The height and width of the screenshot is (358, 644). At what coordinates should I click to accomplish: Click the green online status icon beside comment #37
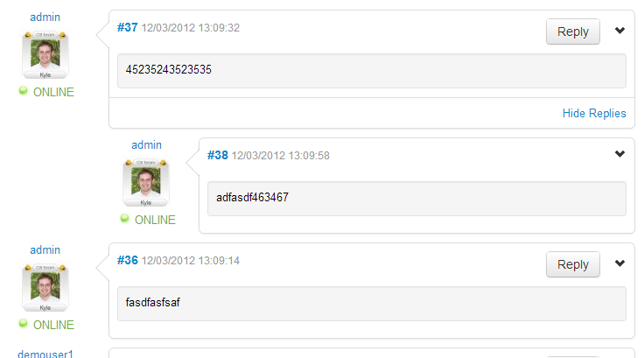click(x=23, y=91)
